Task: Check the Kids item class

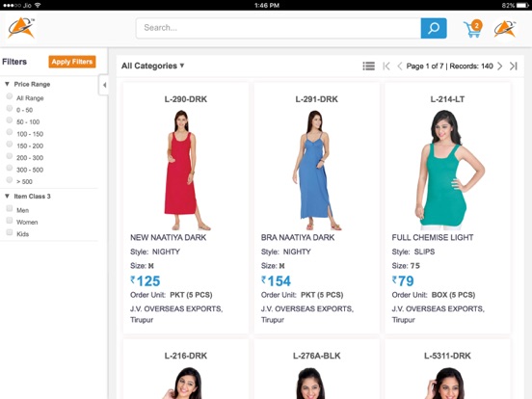Action: pyautogui.click(x=10, y=232)
